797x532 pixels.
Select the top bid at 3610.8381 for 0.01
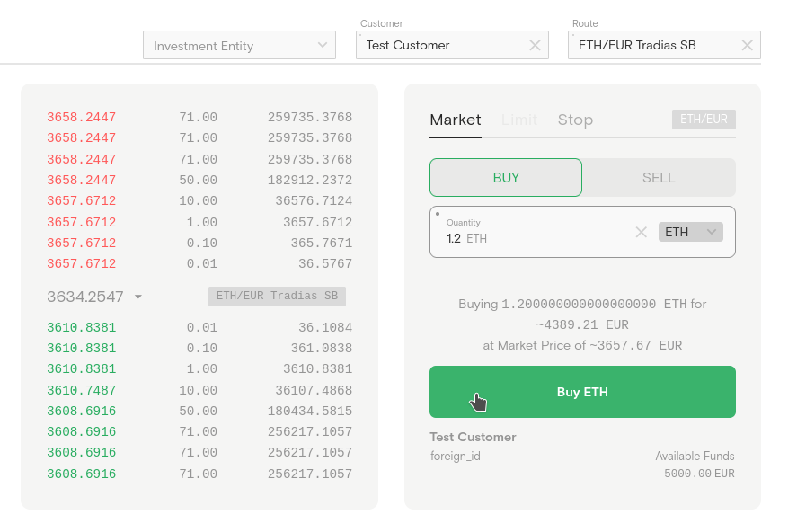pyautogui.click(x=199, y=328)
